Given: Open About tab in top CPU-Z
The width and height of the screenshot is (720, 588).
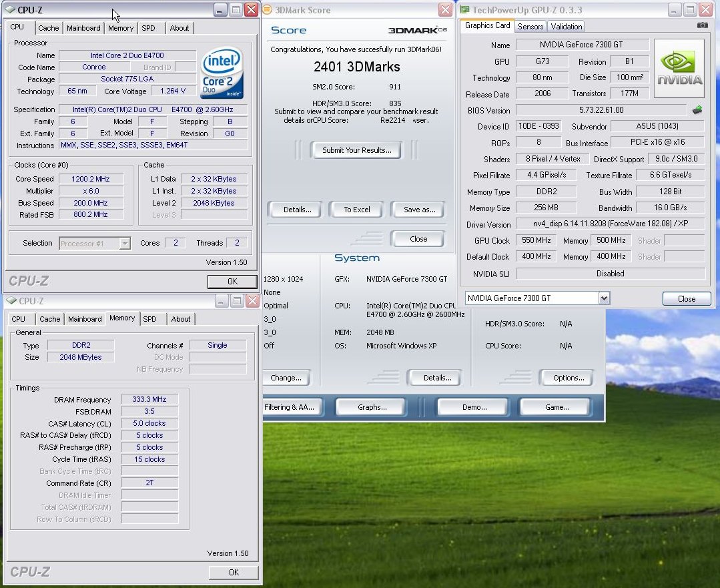Looking at the screenshot, I should [179, 28].
